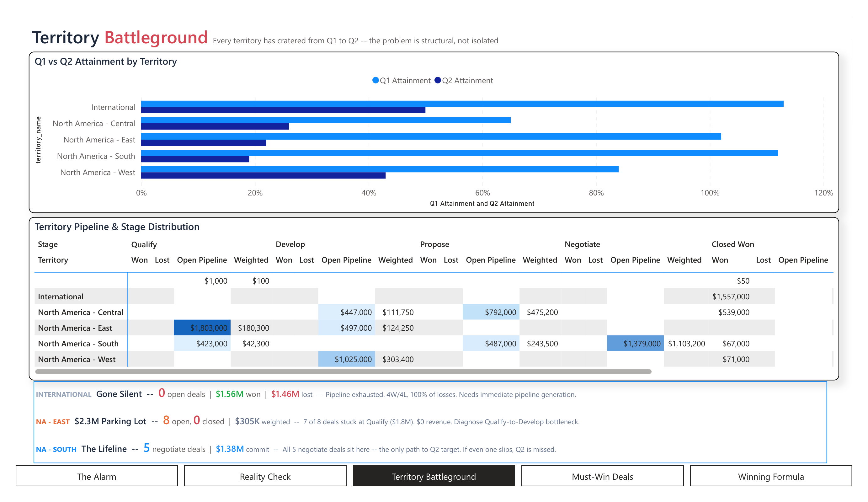
Task: Click the Closed Won column header
Action: point(732,244)
